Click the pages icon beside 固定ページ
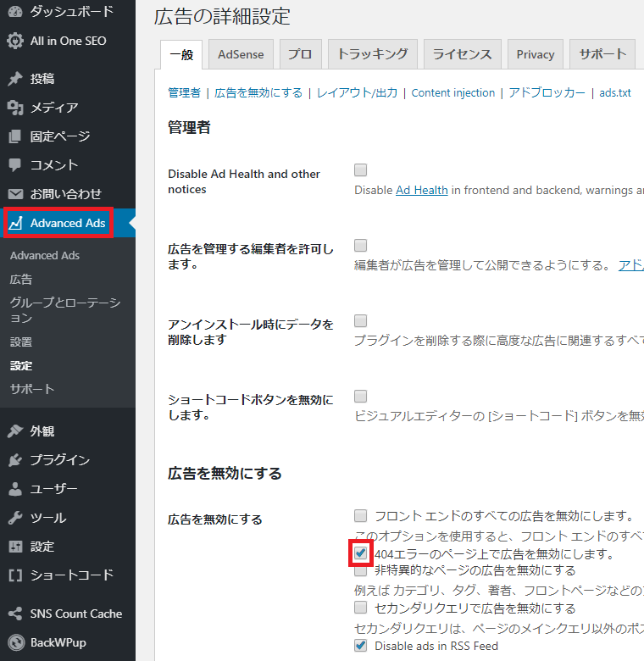 pos(15,136)
